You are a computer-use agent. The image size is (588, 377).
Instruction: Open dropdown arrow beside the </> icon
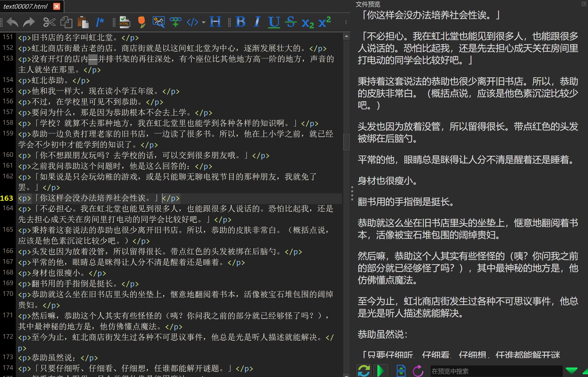pos(203,22)
